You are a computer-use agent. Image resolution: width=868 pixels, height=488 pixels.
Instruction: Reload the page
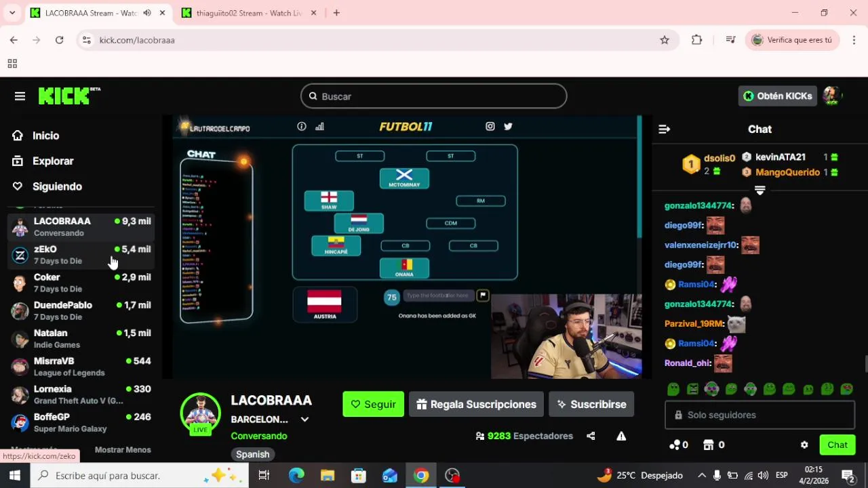59,40
